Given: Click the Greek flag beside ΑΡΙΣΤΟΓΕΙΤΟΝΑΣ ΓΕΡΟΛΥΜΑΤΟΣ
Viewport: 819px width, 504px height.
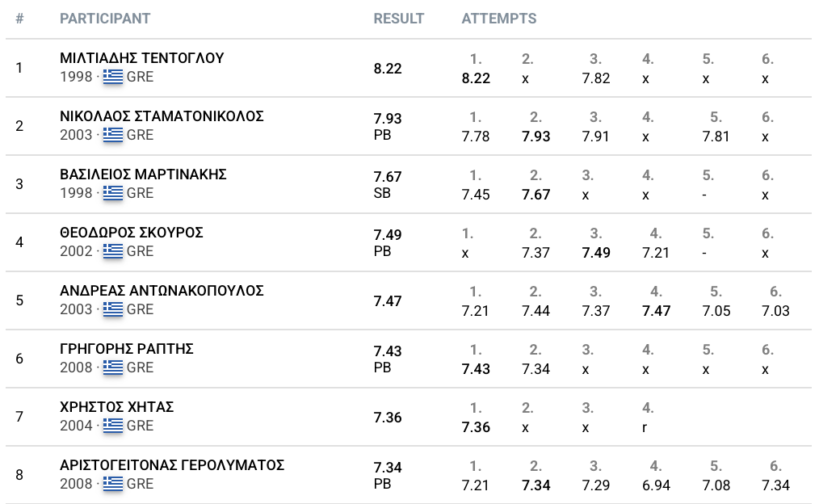Looking at the screenshot, I should tap(113, 485).
